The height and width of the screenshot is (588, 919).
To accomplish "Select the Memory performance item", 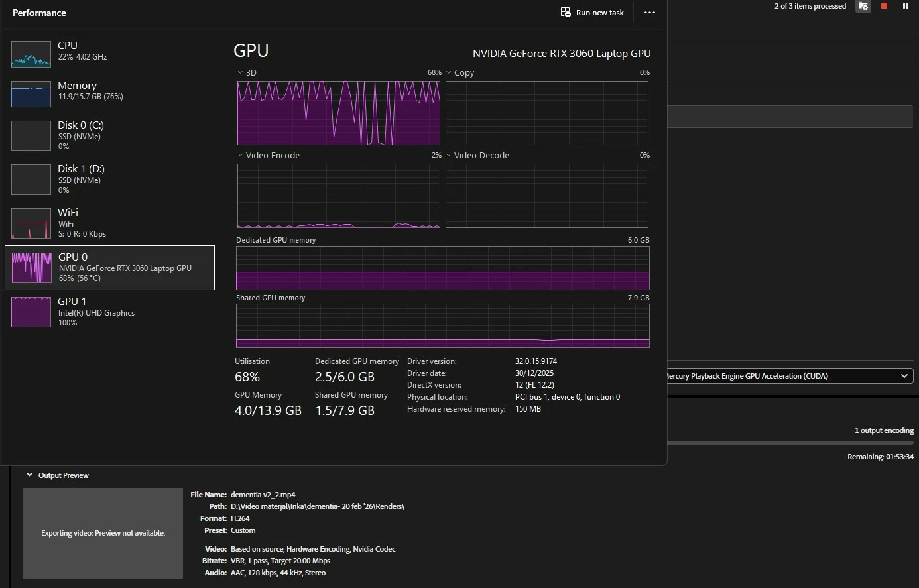I will 109,93.
